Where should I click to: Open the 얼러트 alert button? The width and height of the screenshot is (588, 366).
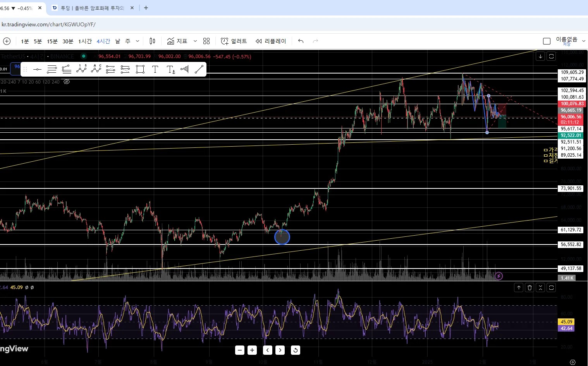tap(234, 41)
